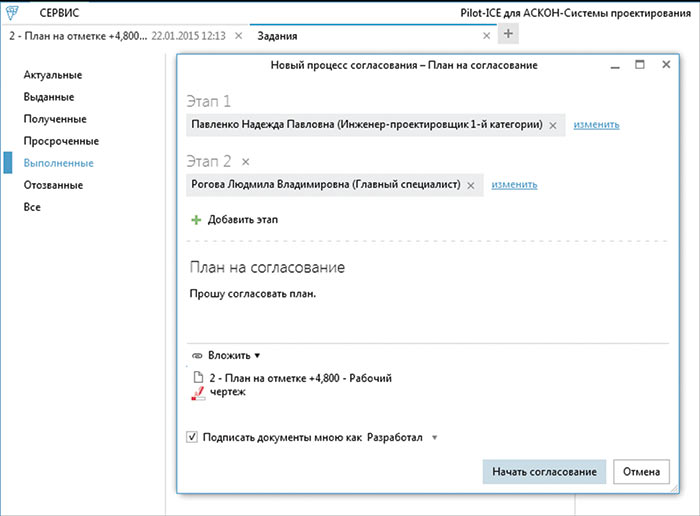Viewport: 700px width, 516px height.
Task: Click the Отмена button
Action: tap(641, 472)
